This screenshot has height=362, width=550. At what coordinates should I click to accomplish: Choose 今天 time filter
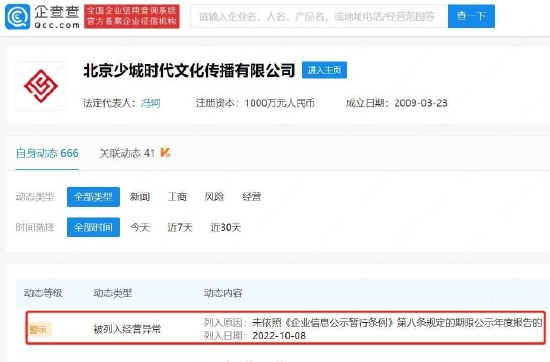pos(140,228)
